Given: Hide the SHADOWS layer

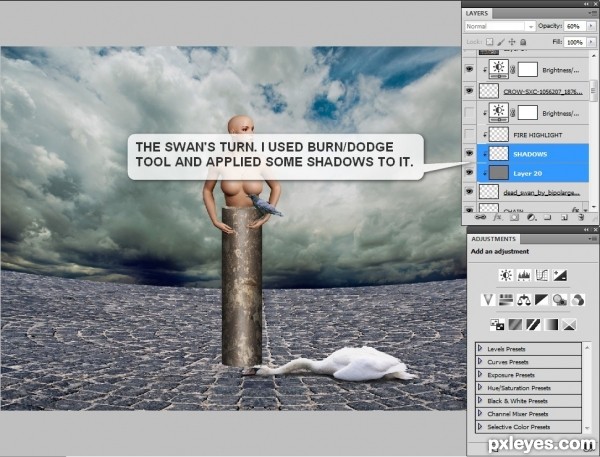Looking at the screenshot, I should 470,153.
